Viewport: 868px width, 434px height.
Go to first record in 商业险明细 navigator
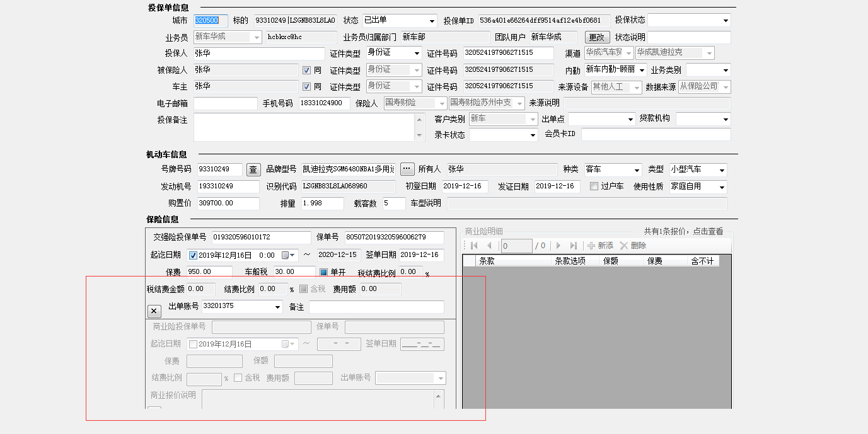[x=474, y=246]
